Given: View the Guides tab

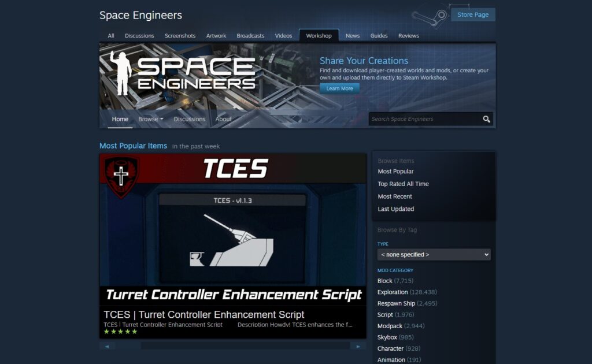Looking at the screenshot, I should click(x=379, y=36).
